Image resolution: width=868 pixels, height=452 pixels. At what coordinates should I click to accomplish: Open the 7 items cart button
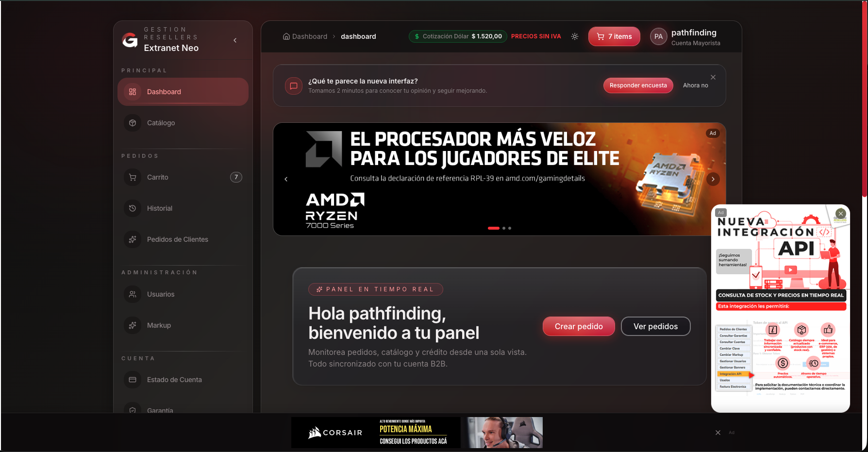point(614,36)
